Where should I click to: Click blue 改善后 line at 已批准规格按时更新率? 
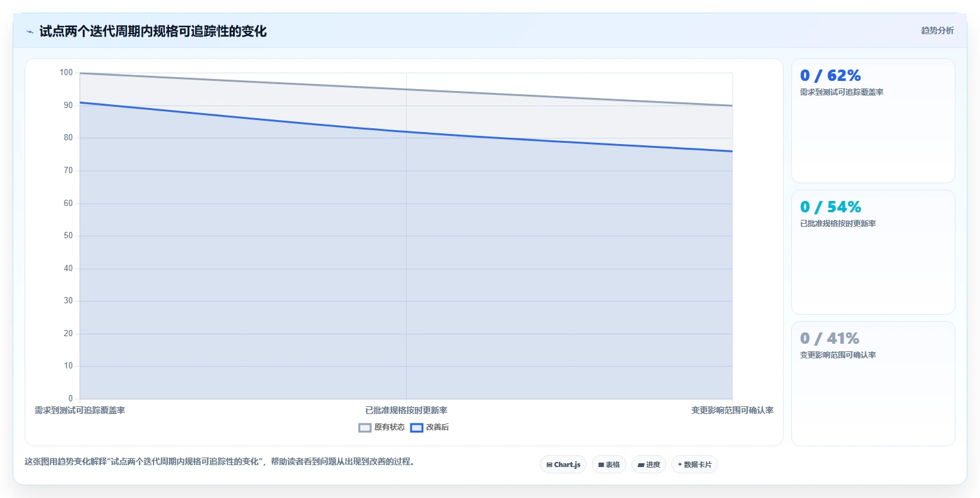pyautogui.click(x=406, y=131)
